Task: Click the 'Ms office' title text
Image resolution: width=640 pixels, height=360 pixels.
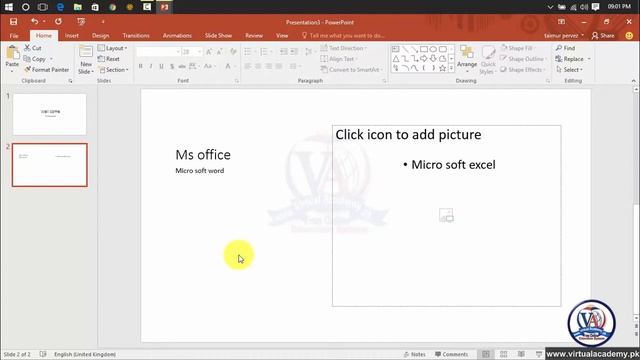Action: pyautogui.click(x=203, y=155)
